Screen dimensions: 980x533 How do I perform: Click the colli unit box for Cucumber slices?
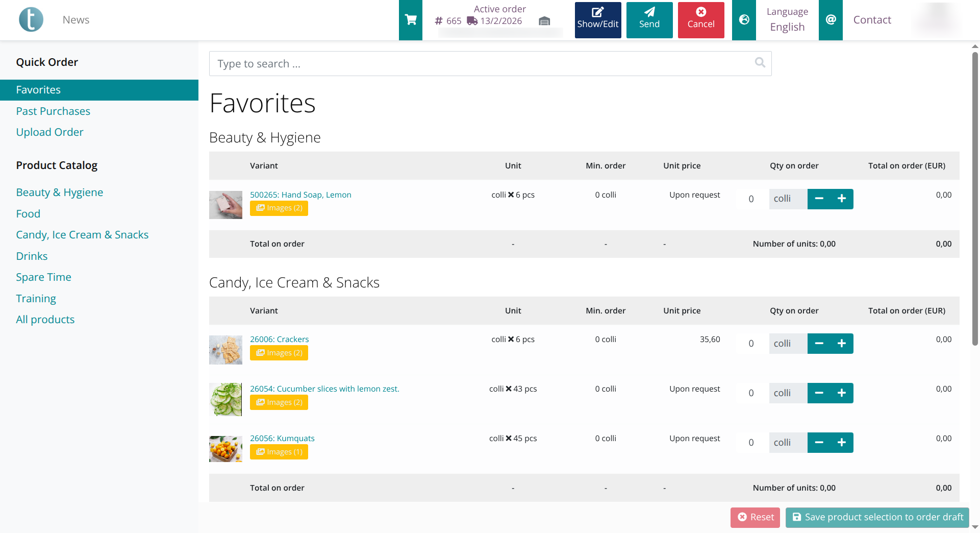pos(788,393)
